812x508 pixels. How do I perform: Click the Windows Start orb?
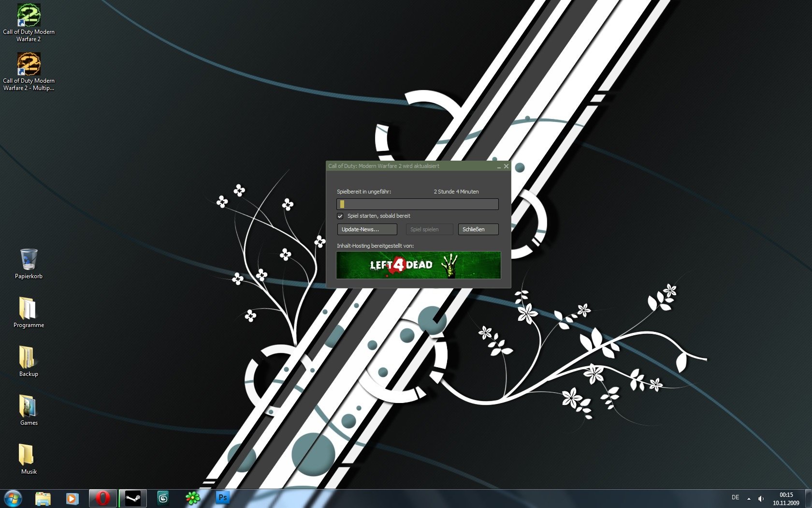[13, 498]
